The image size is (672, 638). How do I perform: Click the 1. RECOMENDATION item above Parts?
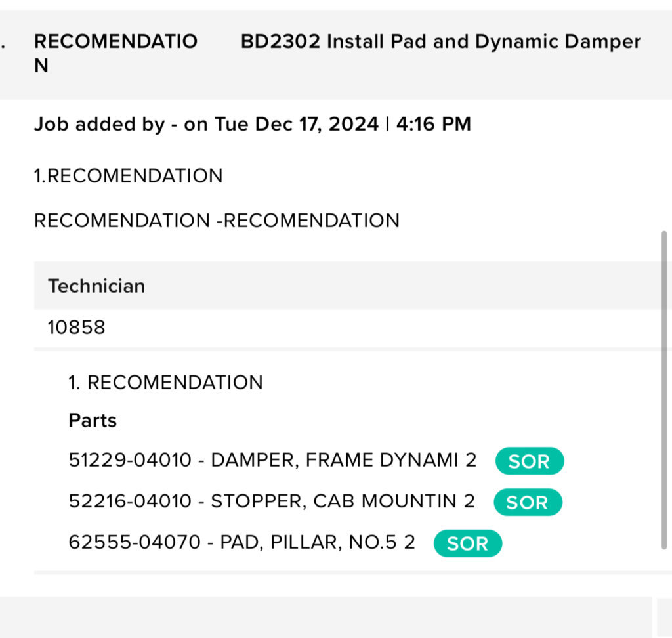165,383
